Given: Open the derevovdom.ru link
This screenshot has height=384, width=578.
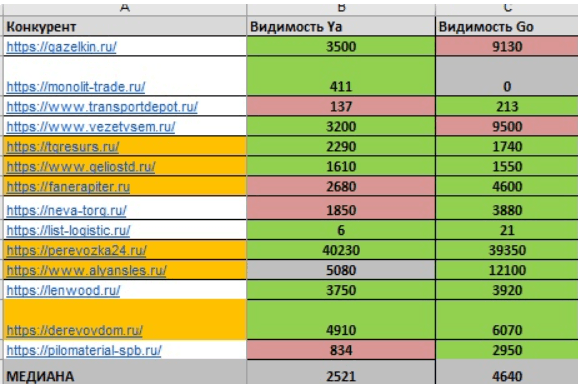Looking at the screenshot, I should point(74,330).
